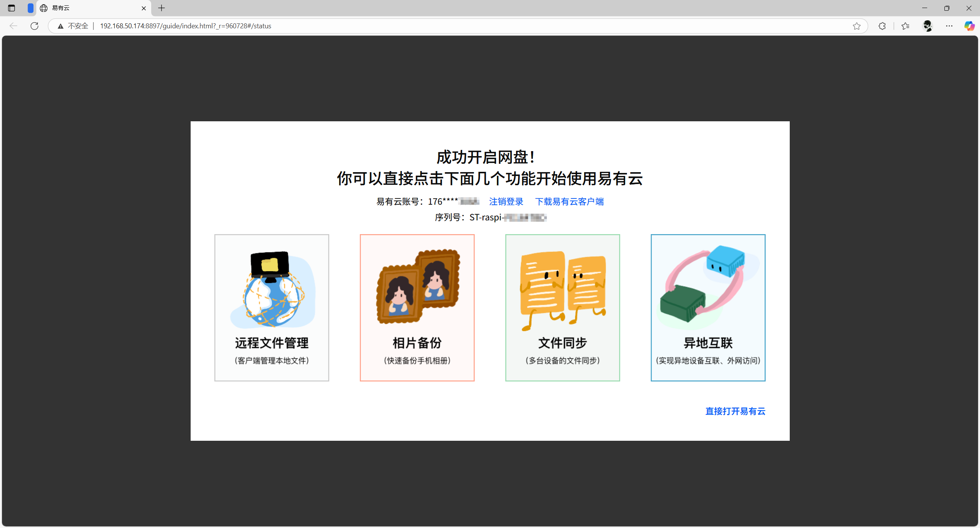Image resolution: width=980 pixels, height=528 pixels.
Task: Click the 注销登录 link
Action: [506, 202]
